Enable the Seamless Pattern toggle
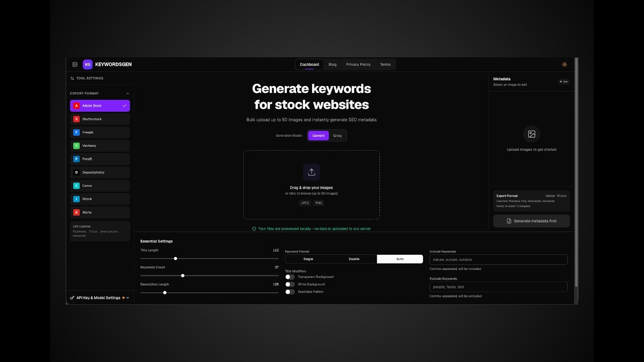 coord(290,292)
